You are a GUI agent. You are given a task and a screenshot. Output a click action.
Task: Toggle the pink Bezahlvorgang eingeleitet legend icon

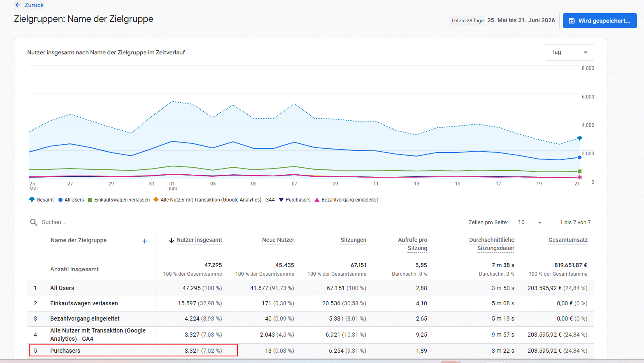[x=317, y=200]
